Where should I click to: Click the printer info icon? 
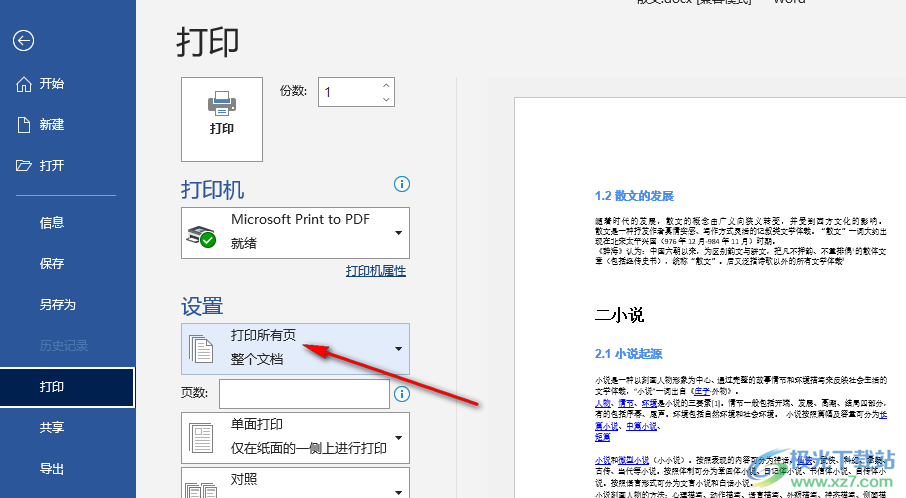(402, 184)
